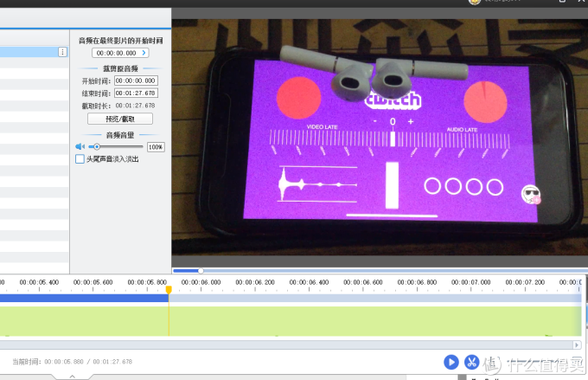Mute audio with the speaker icon
This screenshot has width=588, height=380.
coord(80,146)
